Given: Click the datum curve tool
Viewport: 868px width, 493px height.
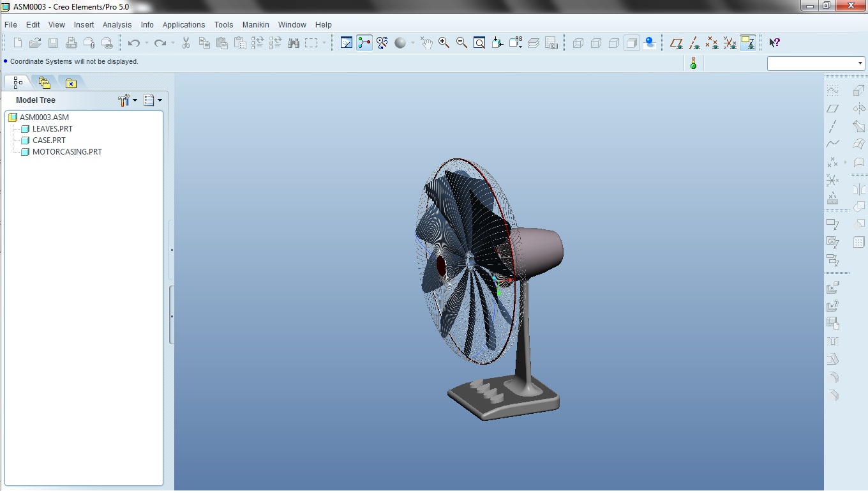Looking at the screenshot, I should pyautogui.click(x=832, y=144).
